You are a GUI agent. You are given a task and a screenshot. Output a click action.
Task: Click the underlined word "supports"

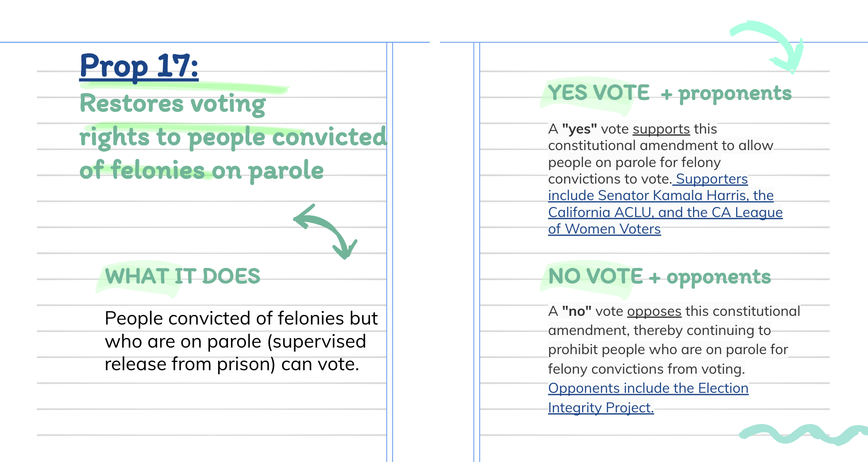tap(661, 129)
